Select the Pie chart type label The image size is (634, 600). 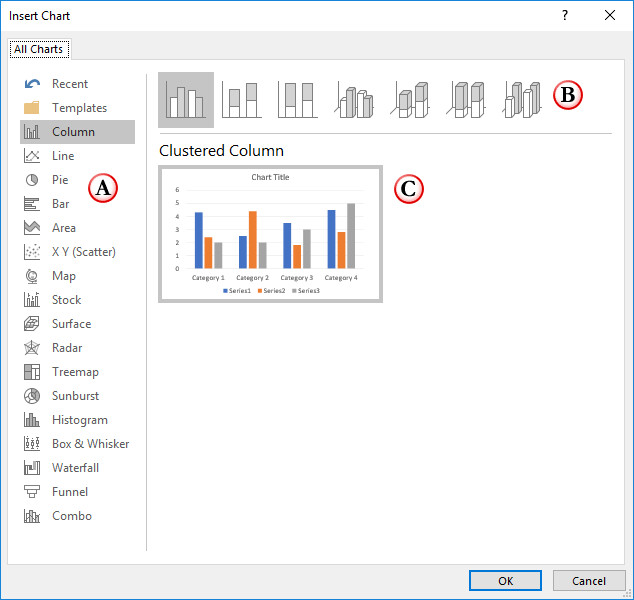pyautogui.click(x=60, y=180)
